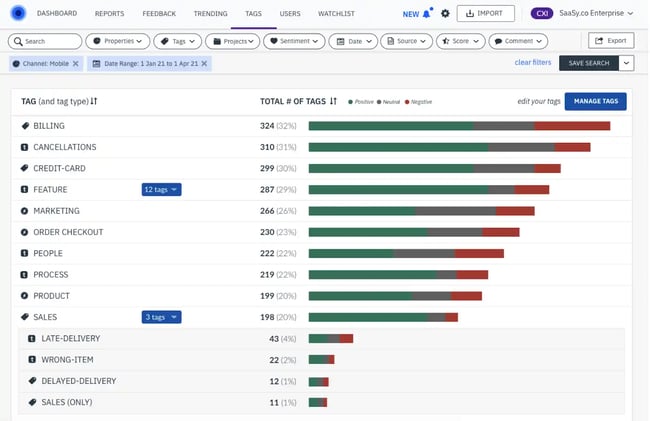Viewport: 650px width, 421px height.
Task: Click the tag icon beside BILLING
Action: tap(26, 126)
